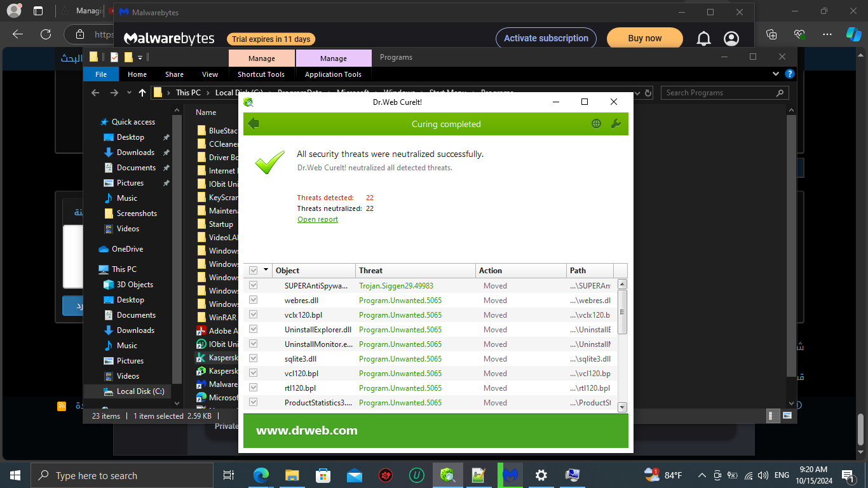Open Mail app from taskbar
Viewport: 868px width, 488px height.
(355, 475)
